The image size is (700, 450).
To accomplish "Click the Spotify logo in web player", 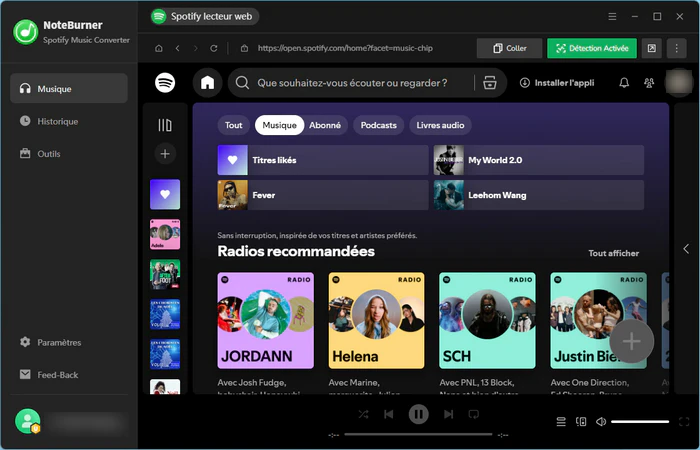I will 165,83.
